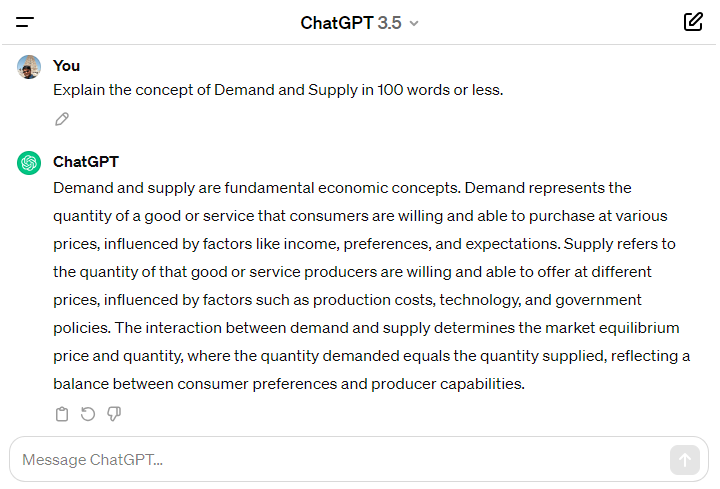Viewport: 720px width, 489px height.
Task: Open the sidebar menu icon
Action: tap(25, 22)
